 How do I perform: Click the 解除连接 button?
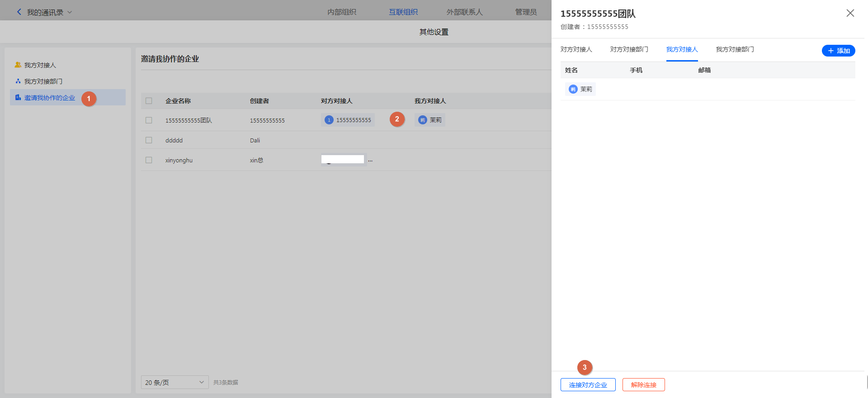coord(643,385)
